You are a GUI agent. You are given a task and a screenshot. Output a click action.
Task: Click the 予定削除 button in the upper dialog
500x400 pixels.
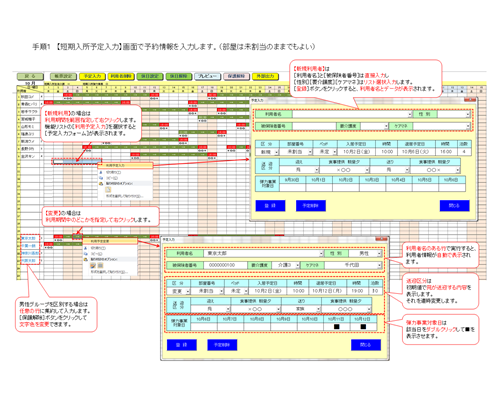[x=311, y=206]
